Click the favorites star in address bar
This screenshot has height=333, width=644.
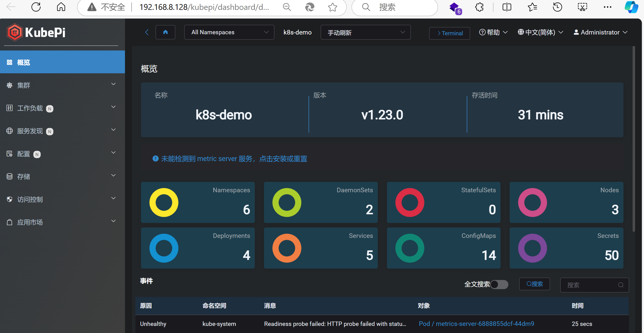click(332, 7)
